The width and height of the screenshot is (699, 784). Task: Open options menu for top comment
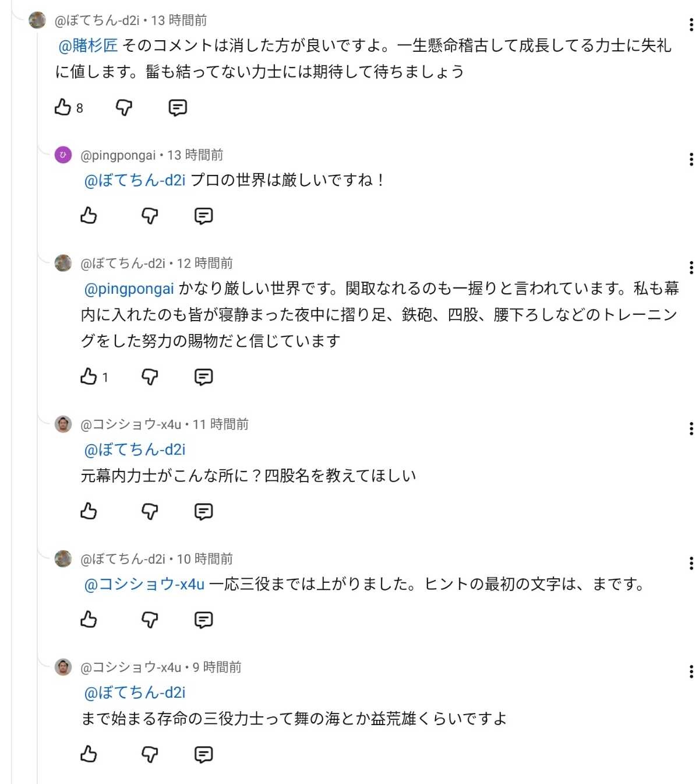click(x=691, y=24)
